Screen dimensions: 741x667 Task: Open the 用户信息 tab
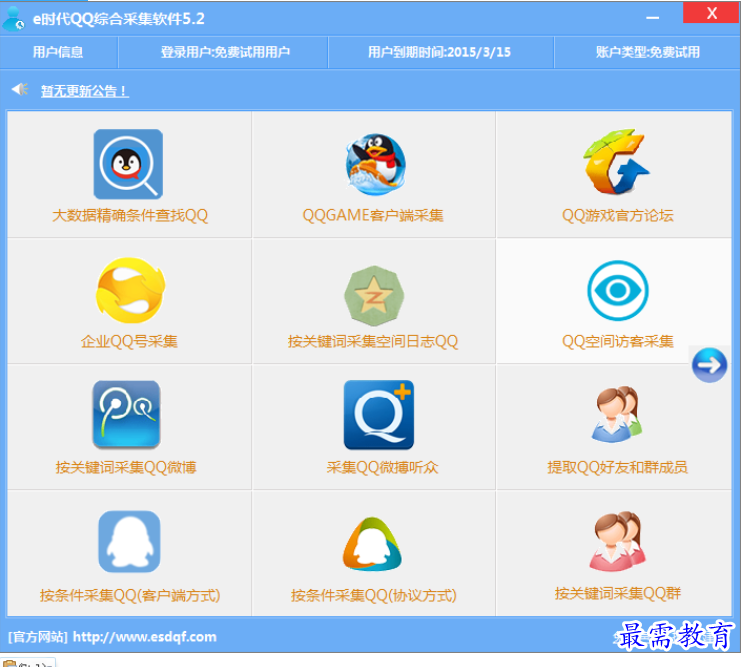coord(58,52)
